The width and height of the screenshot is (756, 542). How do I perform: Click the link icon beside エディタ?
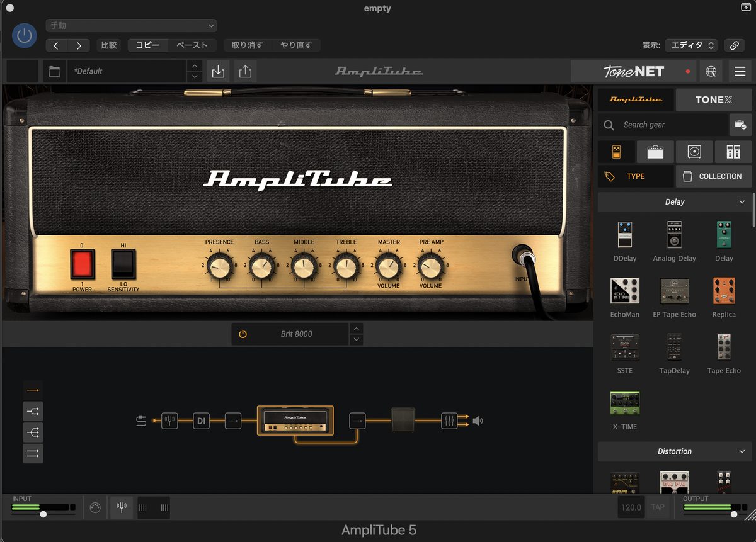click(734, 45)
